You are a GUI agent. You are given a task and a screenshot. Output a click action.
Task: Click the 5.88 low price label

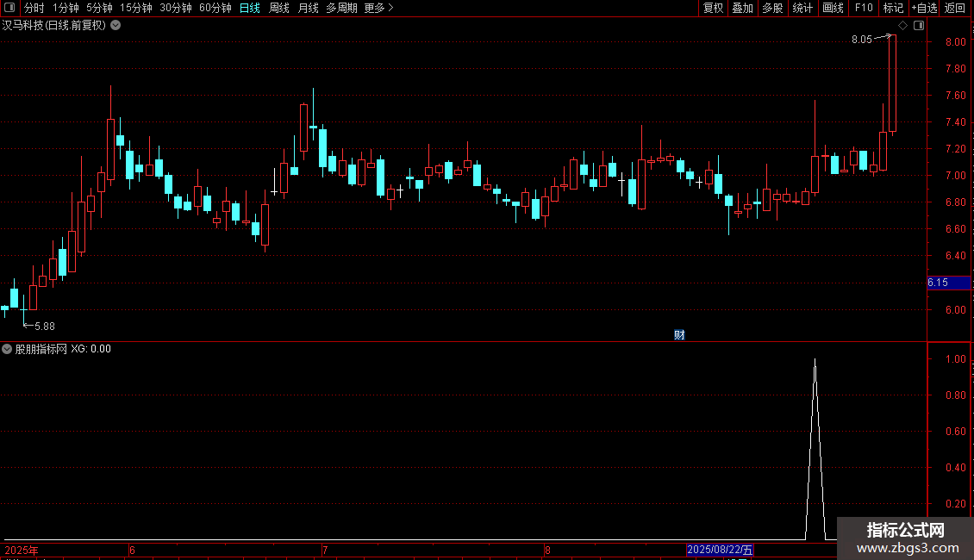45,327
